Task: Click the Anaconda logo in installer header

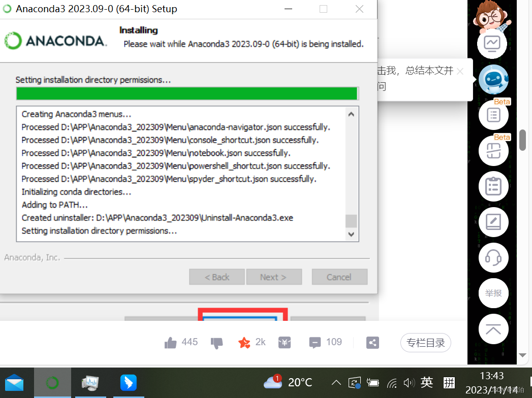Action: coord(56,41)
